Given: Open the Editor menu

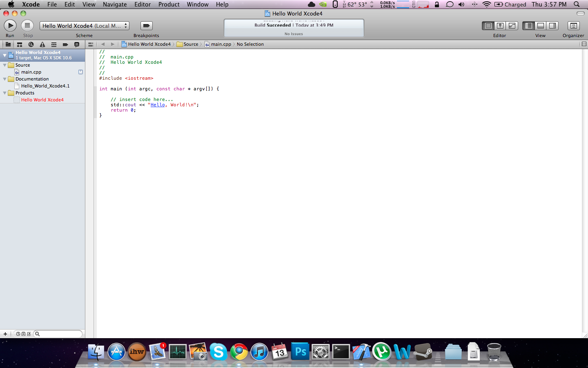Looking at the screenshot, I should [x=143, y=4].
